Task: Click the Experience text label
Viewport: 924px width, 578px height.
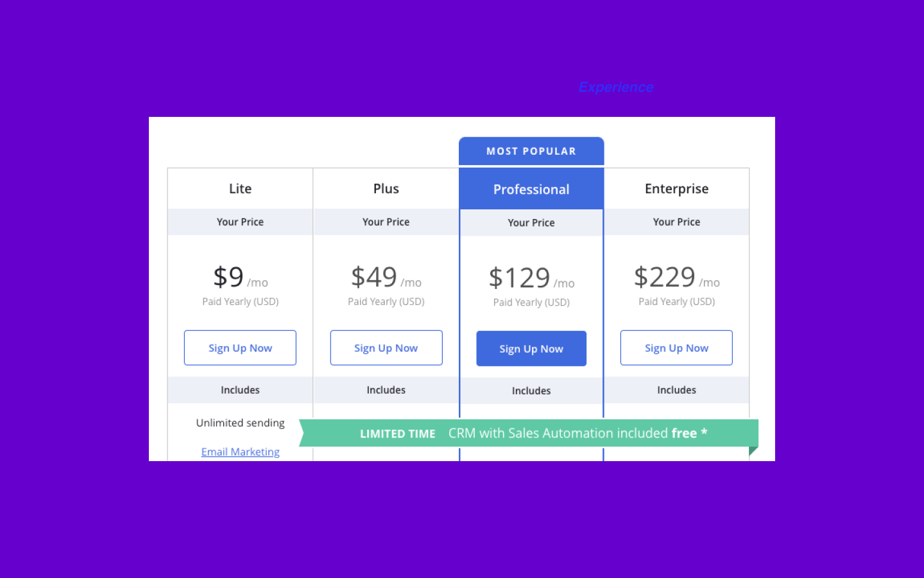Action: tap(615, 87)
